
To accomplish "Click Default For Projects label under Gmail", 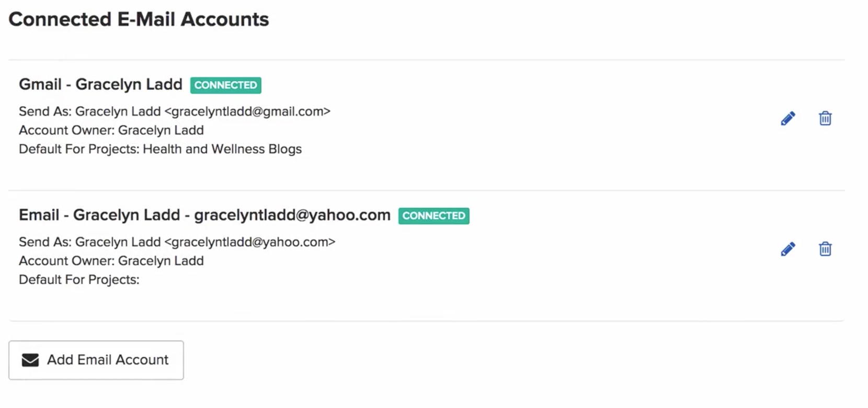I will (79, 149).
